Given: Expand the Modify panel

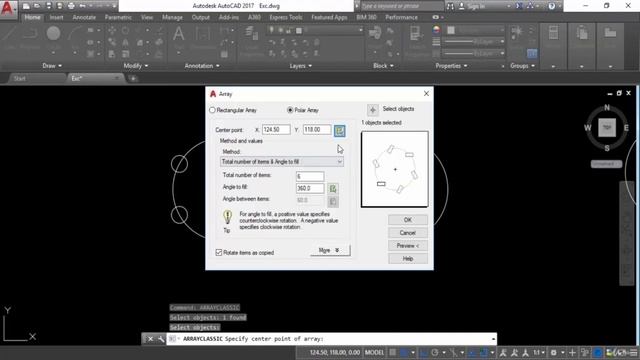Looking at the screenshot, I should 136,66.
